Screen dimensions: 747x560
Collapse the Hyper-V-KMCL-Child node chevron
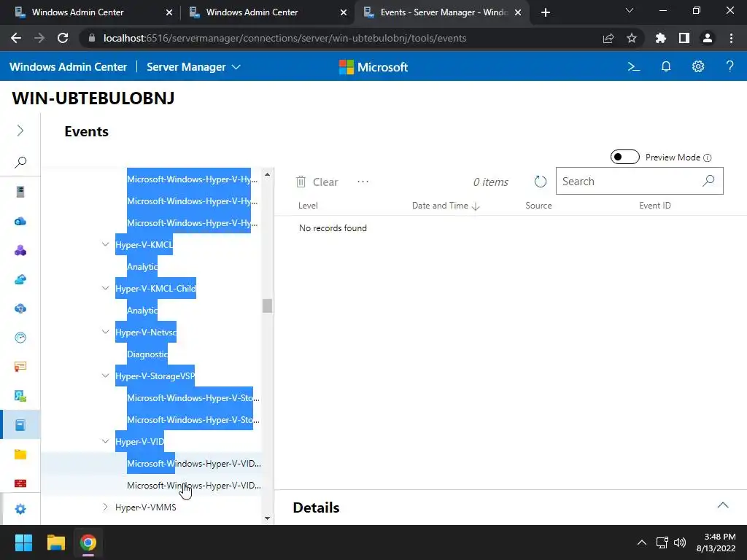click(105, 288)
